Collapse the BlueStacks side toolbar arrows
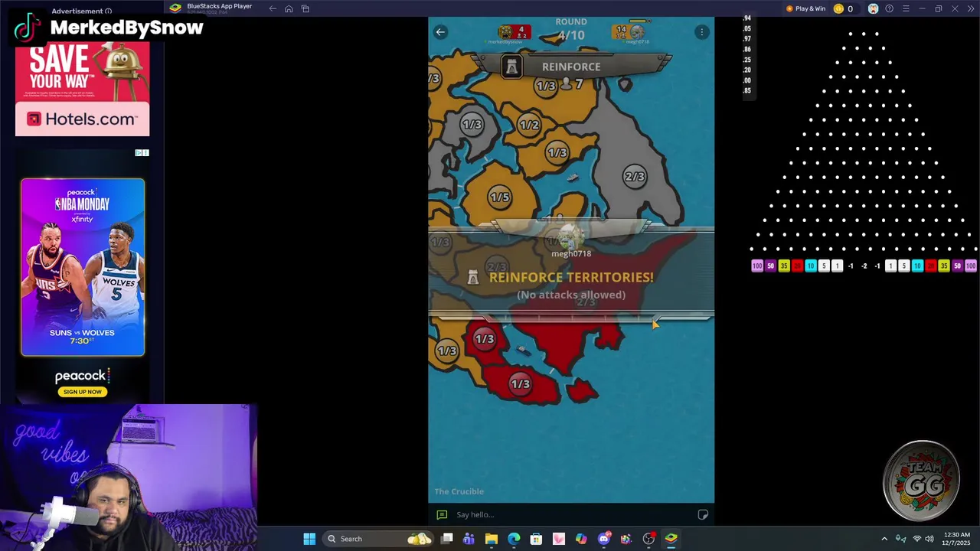The height and width of the screenshot is (551, 980). click(x=971, y=8)
